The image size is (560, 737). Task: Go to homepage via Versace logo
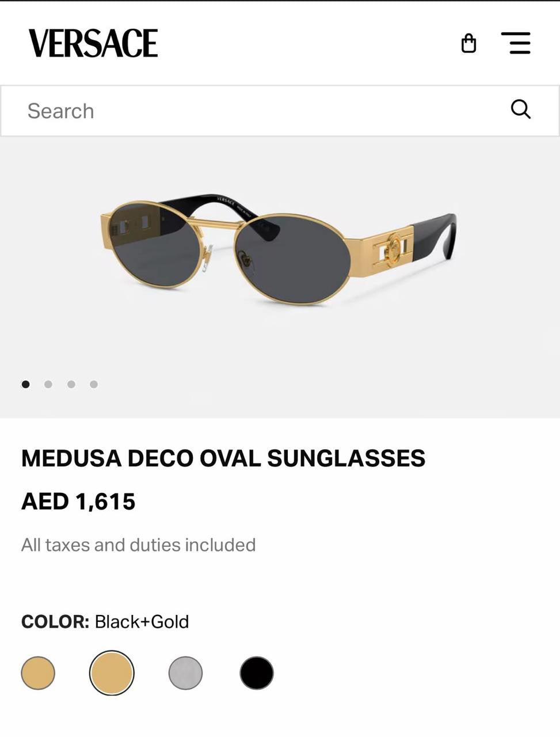click(x=93, y=43)
